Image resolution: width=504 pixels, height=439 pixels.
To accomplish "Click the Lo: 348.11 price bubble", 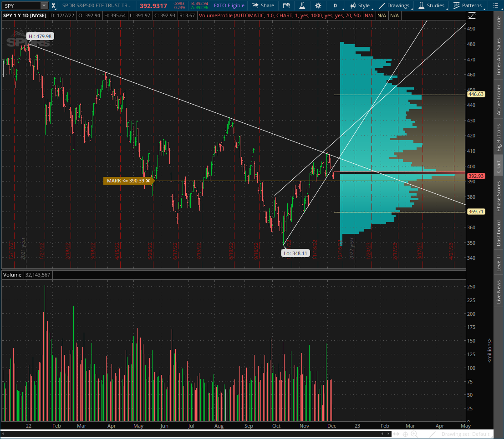I will pyautogui.click(x=295, y=253).
